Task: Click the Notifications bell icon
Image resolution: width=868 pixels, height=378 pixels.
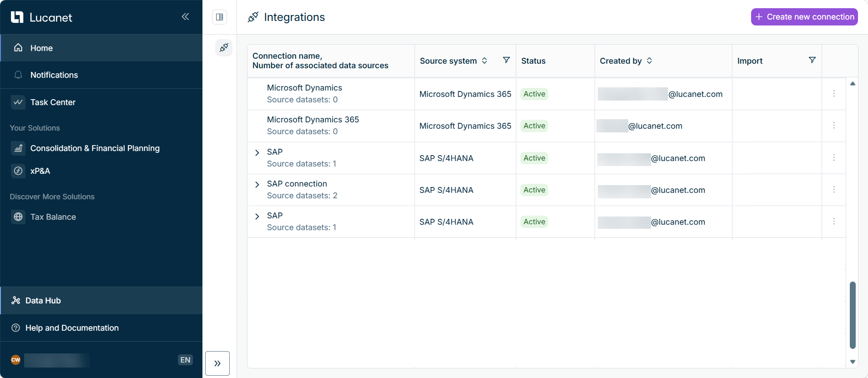Action: point(18,75)
